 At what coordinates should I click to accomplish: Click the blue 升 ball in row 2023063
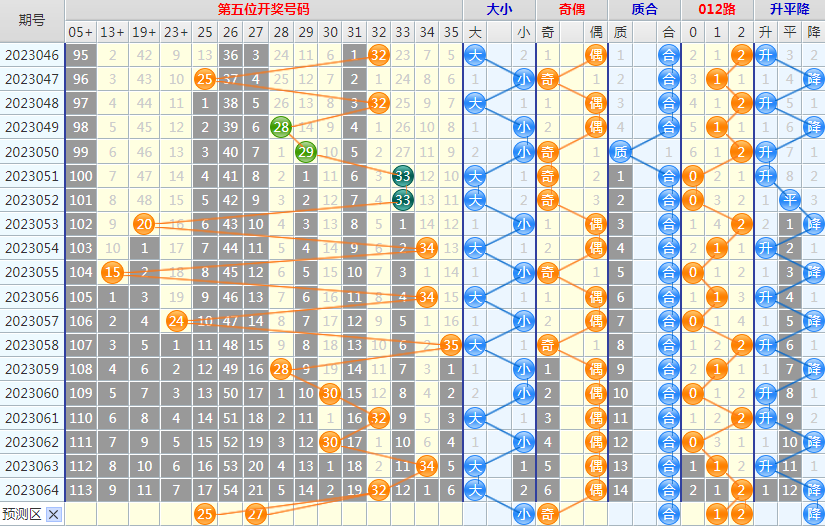(766, 466)
